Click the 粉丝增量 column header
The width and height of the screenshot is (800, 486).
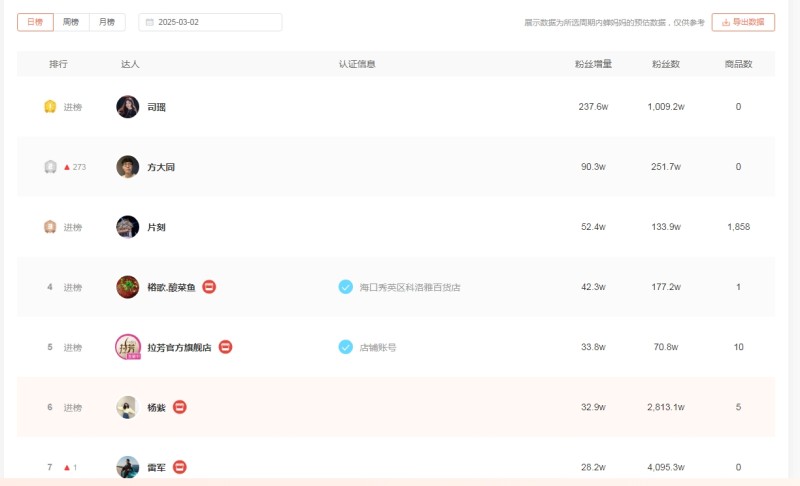[593, 64]
